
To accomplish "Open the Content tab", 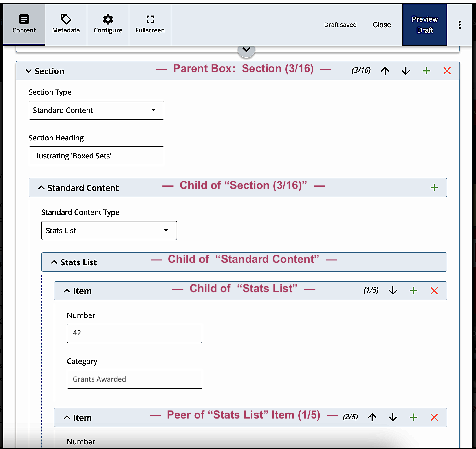I will (24, 25).
